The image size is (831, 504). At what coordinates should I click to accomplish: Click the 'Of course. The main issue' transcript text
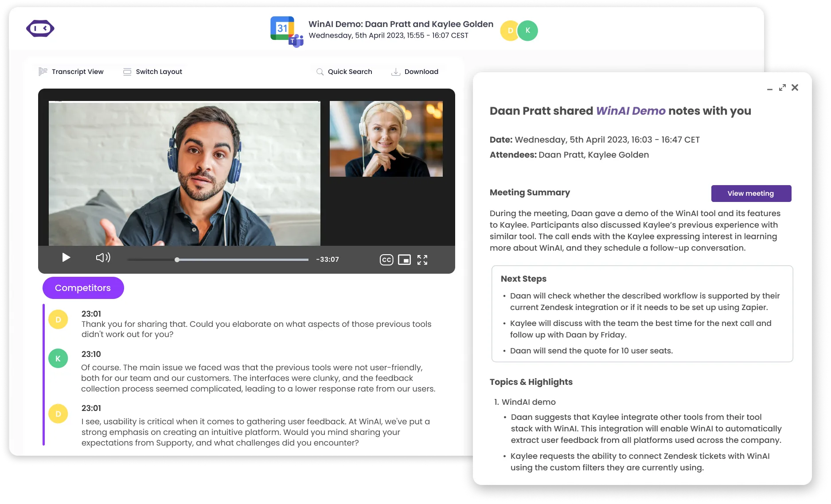(x=258, y=378)
